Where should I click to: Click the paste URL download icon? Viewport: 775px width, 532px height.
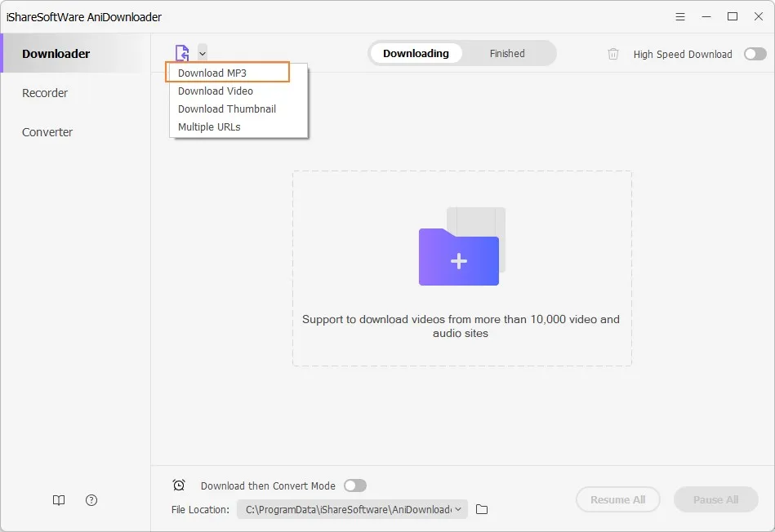[x=182, y=53]
